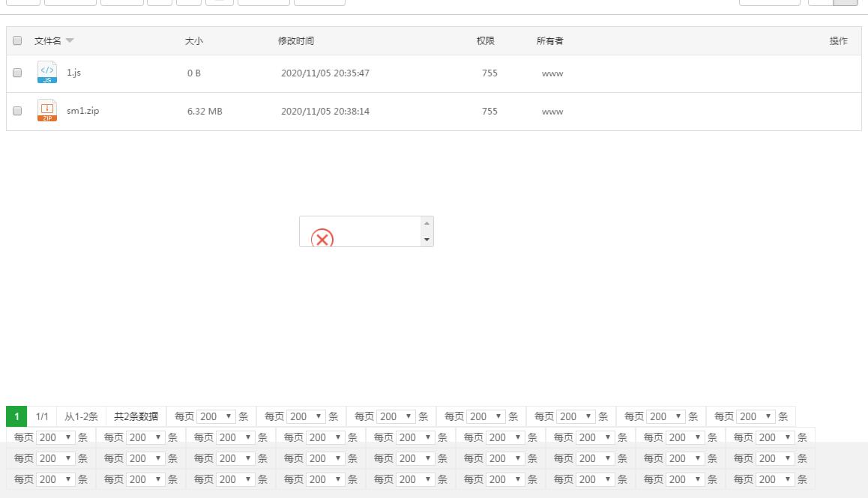
Task: Go to page 1 in pagination
Action: (16, 416)
